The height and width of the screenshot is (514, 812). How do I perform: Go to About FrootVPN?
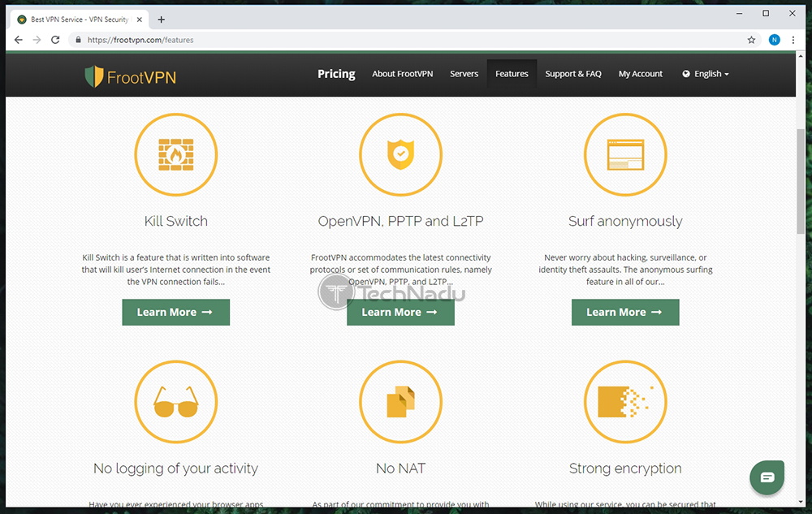tap(403, 74)
